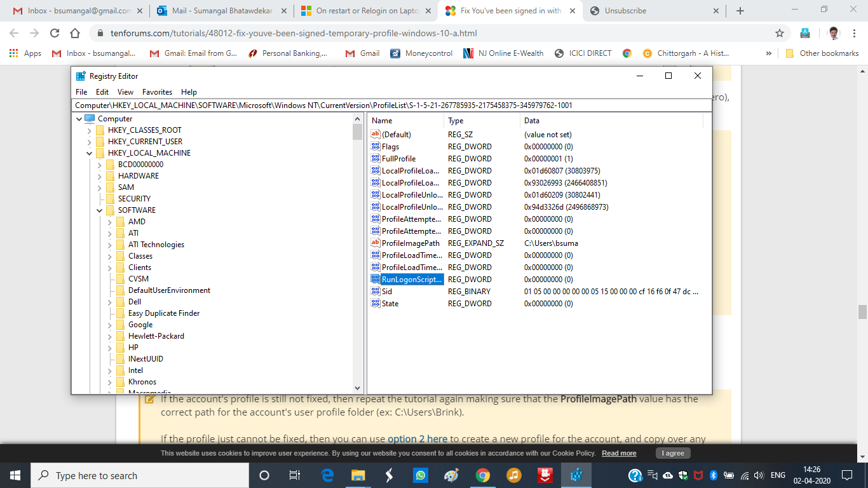Open the 'Read more' cookie policy link
The height and width of the screenshot is (488, 868).
(x=619, y=453)
